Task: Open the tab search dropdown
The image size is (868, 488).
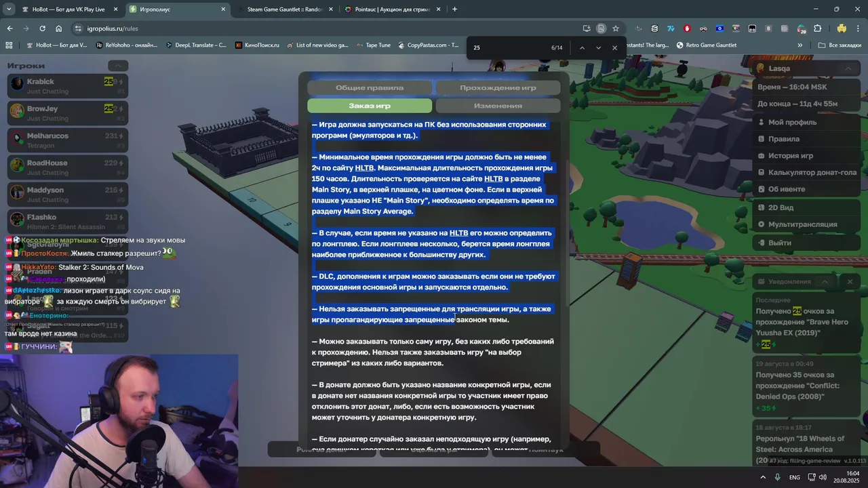Action: click(x=8, y=9)
